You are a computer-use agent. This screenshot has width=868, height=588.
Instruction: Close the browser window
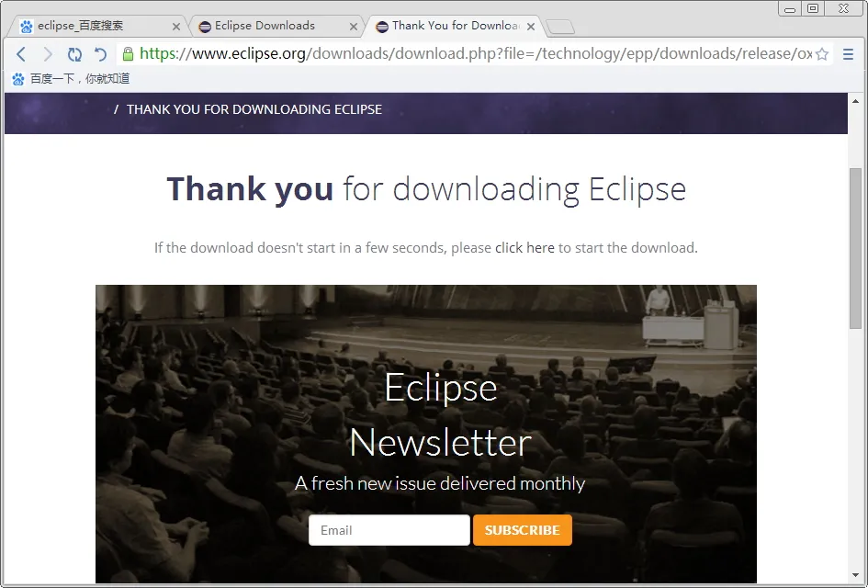point(843,9)
